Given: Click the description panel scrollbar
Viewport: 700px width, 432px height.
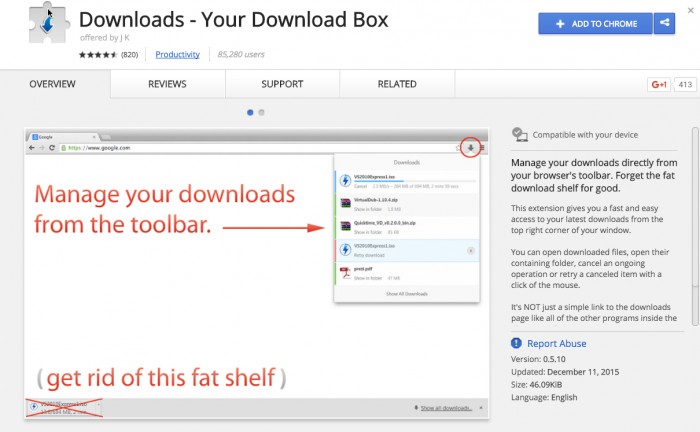Looking at the screenshot, I should coord(695,226).
